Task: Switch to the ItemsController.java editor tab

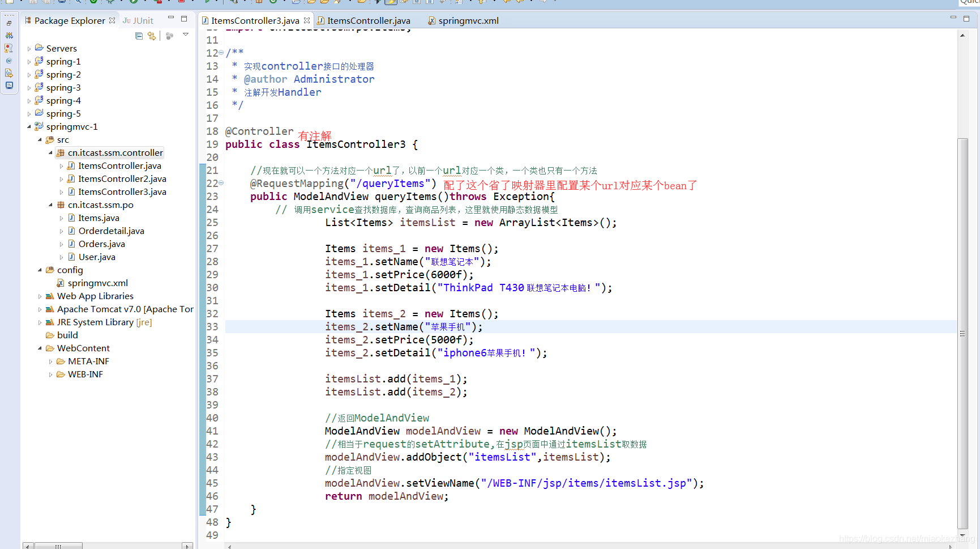Action: (363, 20)
